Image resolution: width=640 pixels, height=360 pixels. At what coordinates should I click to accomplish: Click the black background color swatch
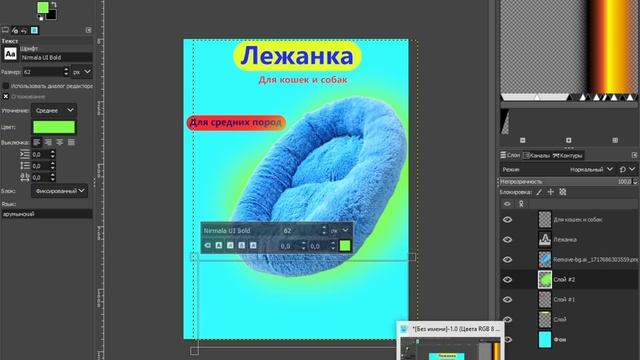pos(51,15)
